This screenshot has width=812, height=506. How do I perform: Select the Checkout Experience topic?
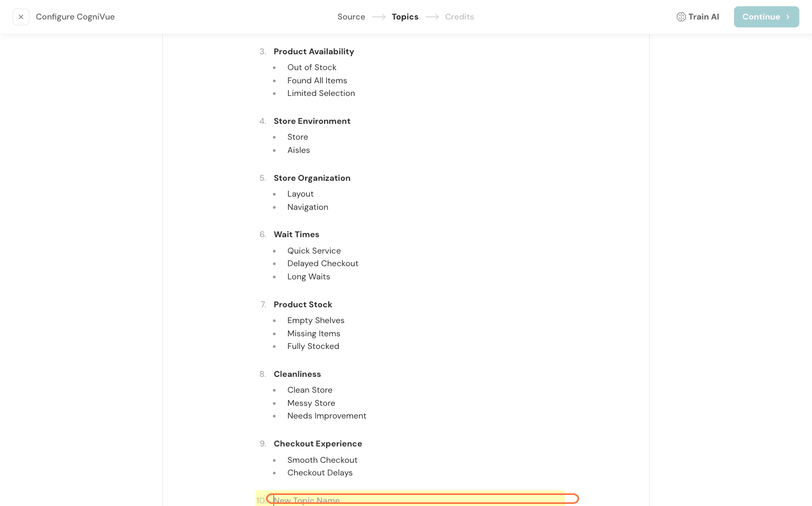318,444
